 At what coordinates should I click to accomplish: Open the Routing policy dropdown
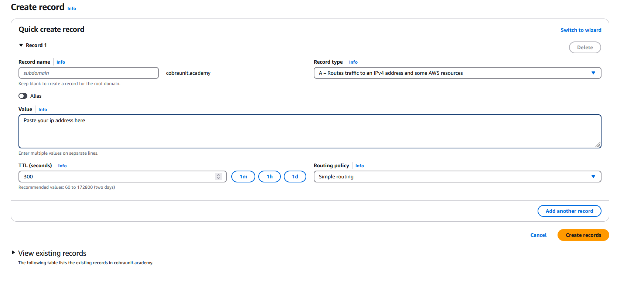click(x=457, y=177)
